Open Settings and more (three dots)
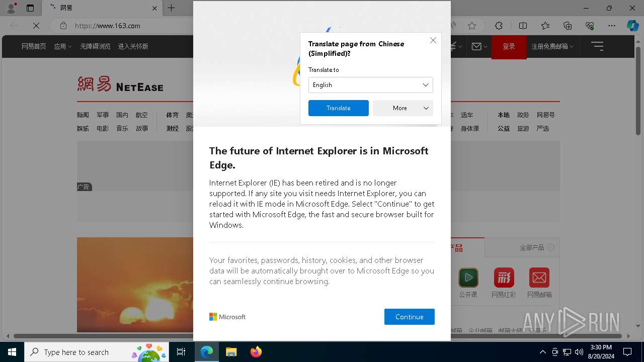 [612, 26]
